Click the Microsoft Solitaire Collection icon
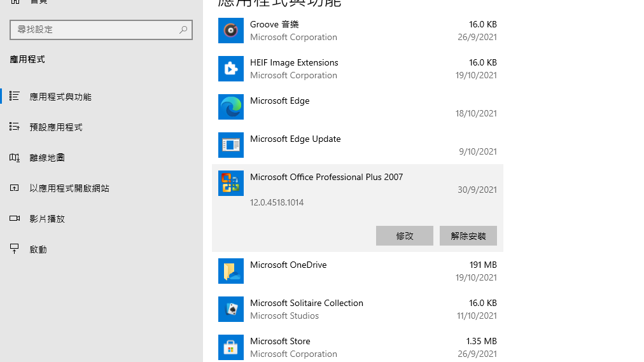The width and height of the screenshot is (644, 362). click(x=231, y=309)
